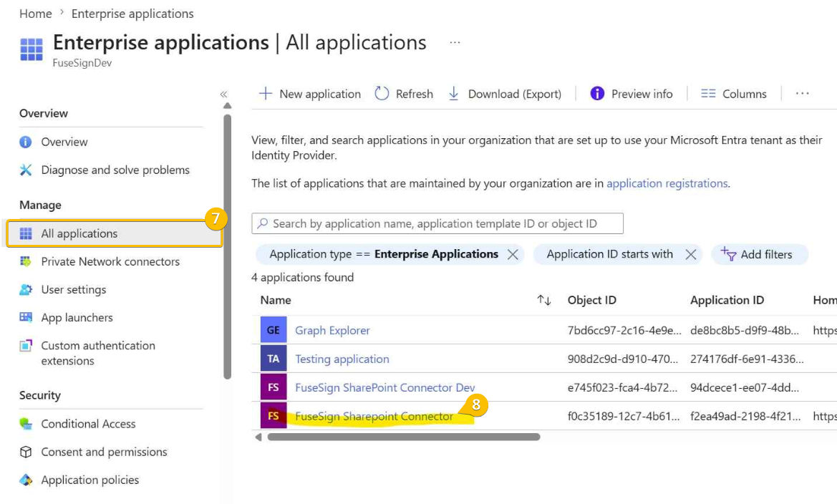Select Application ID 274176df-6e91-4336...
This screenshot has height=504, width=837.
(747, 359)
